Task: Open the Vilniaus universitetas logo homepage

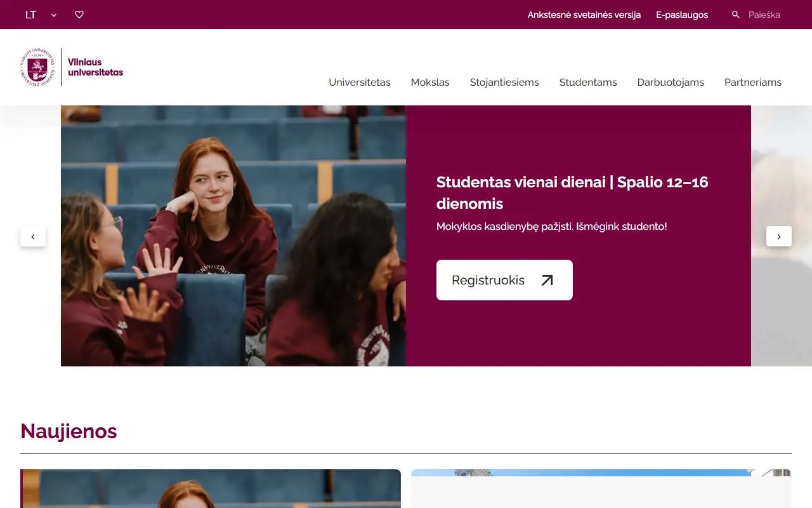Action: pyautogui.click(x=72, y=67)
